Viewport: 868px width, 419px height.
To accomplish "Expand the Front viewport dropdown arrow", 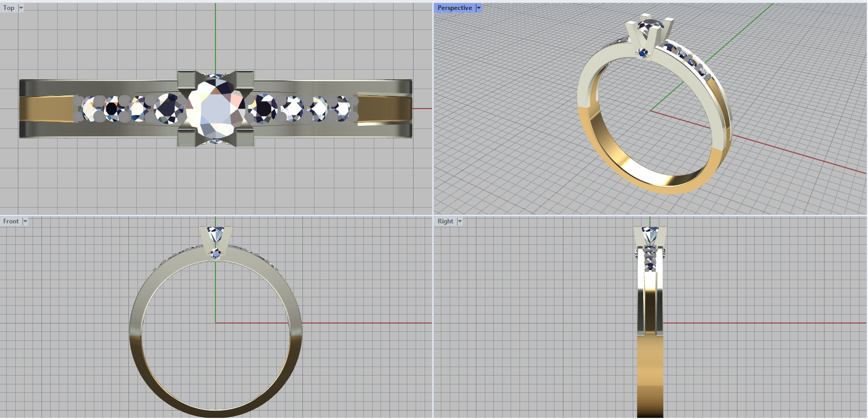I will 25,221.
